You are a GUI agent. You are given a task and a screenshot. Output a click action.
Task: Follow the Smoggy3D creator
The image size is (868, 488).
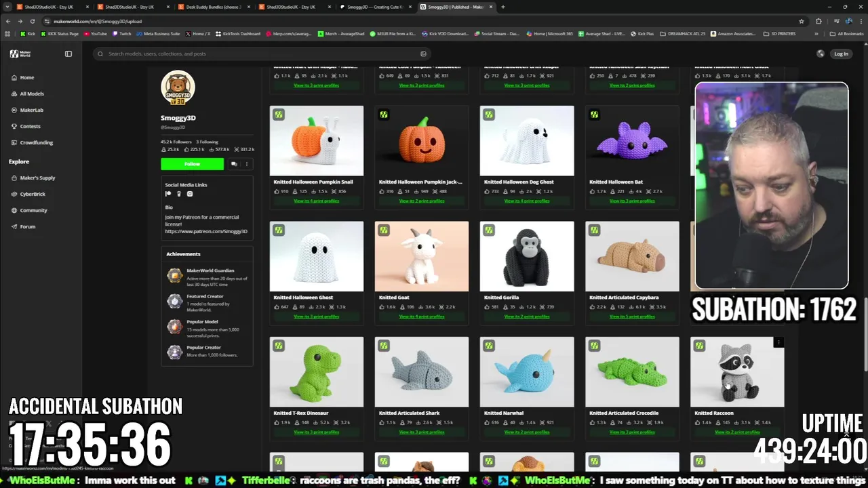(192, 163)
